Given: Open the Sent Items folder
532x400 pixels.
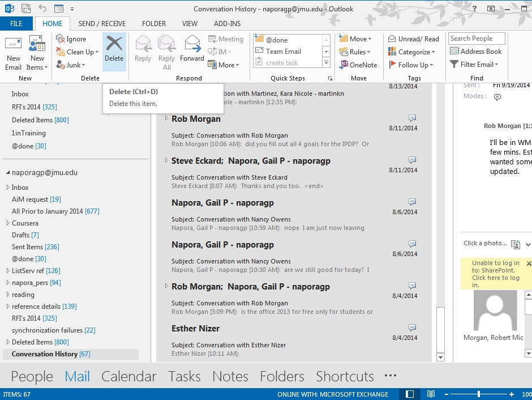Looking at the screenshot, I should 35,247.
